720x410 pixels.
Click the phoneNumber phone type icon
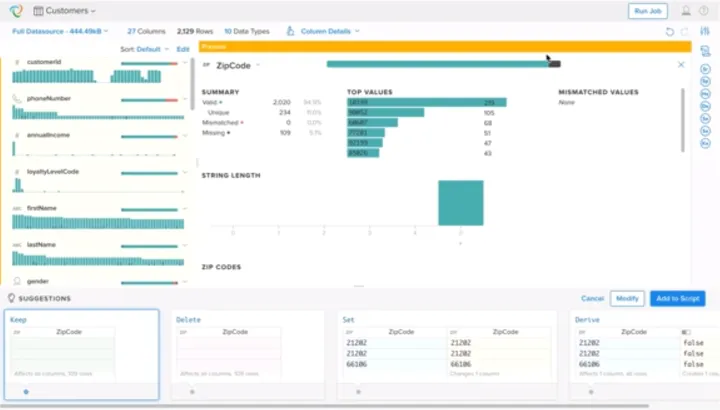(17, 98)
